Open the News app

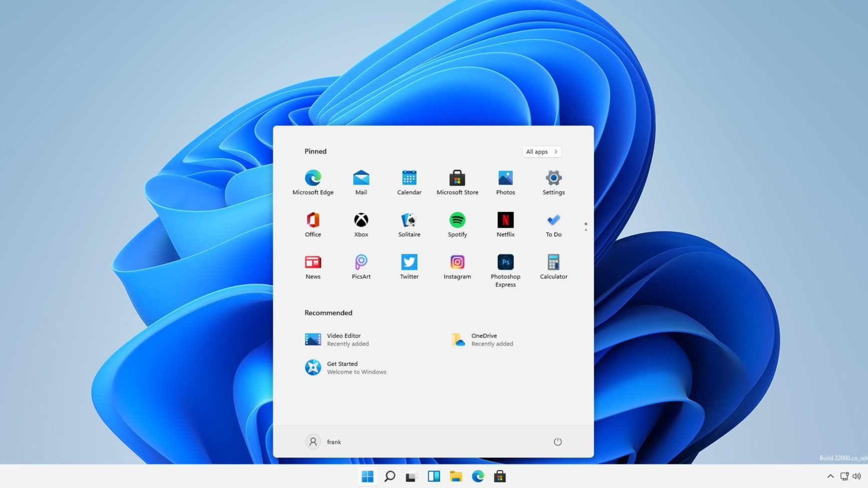click(x=313, y=267)
